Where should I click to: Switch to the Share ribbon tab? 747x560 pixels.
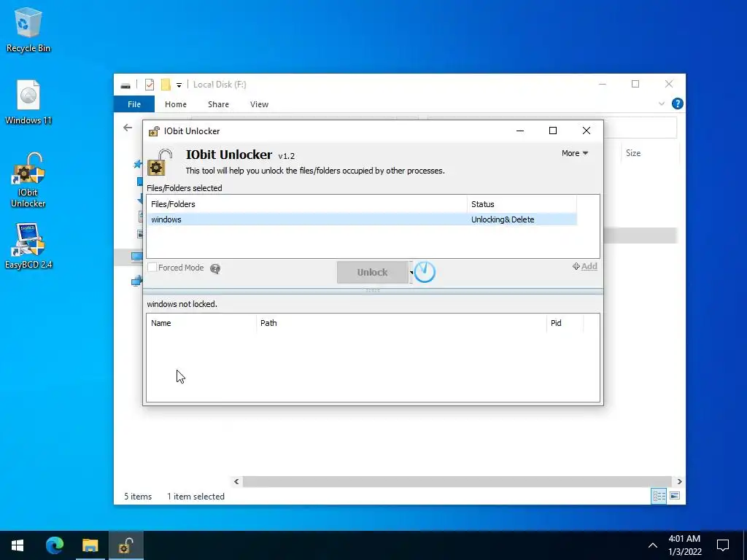point(218,104)
